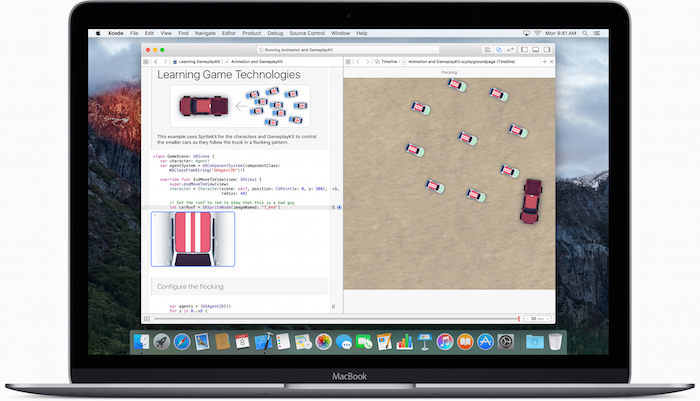The image size is (700, 401).
Task: Open Mail from the Dock
Action: 202,343
